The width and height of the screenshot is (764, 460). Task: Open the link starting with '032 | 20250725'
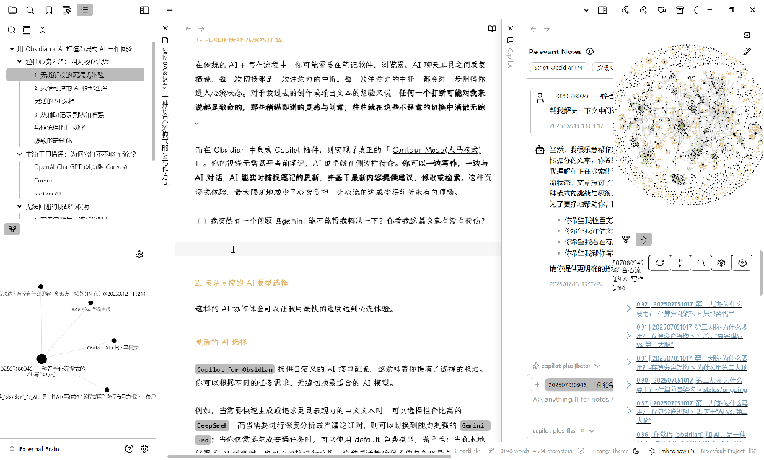click(x=690, y=308)
